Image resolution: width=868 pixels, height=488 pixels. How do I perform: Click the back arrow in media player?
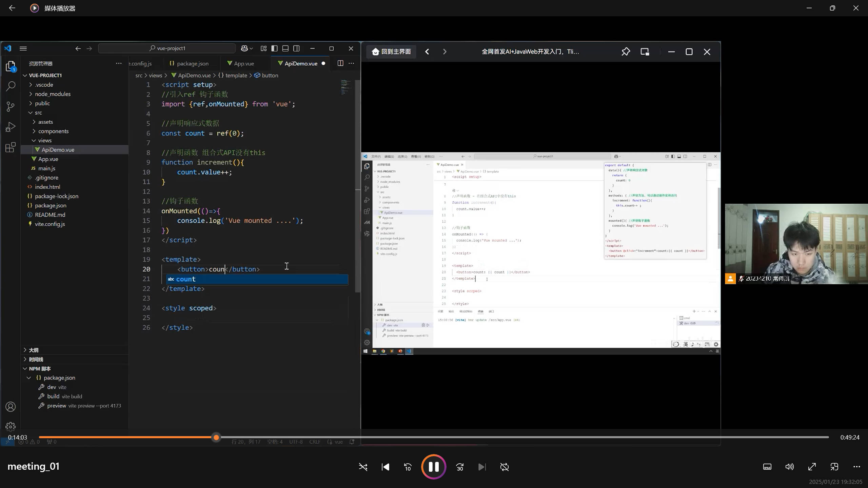[x=12, y=8]
